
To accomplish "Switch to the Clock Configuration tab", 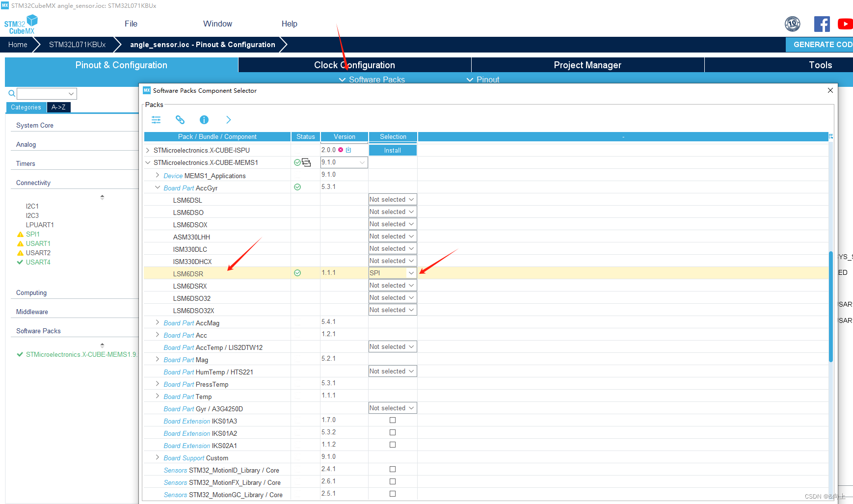I will (354, 65).
